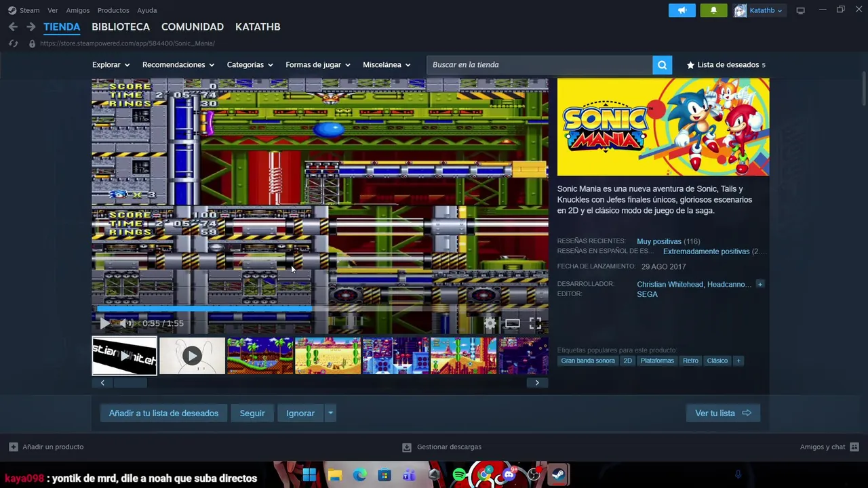Open the video settings gear

490,324
